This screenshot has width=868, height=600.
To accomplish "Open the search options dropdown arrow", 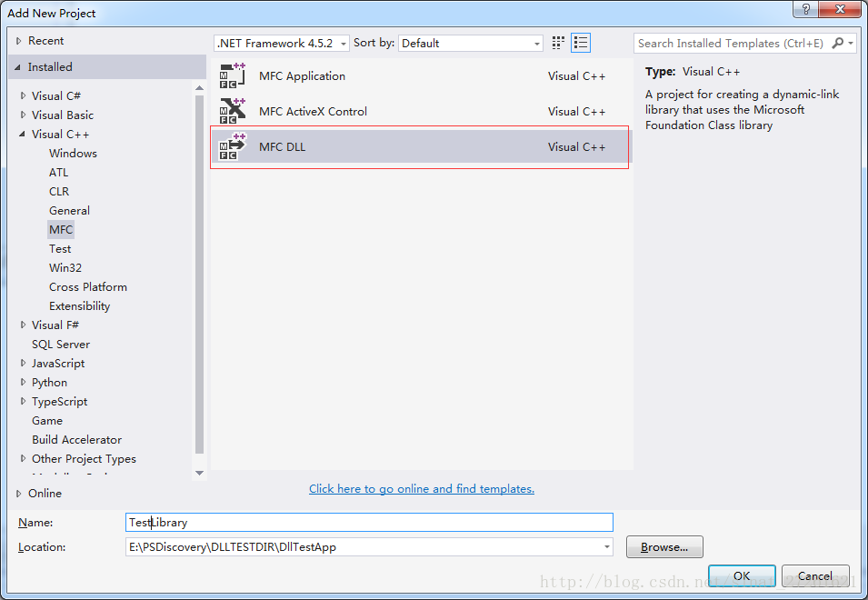I will [851, 43].
